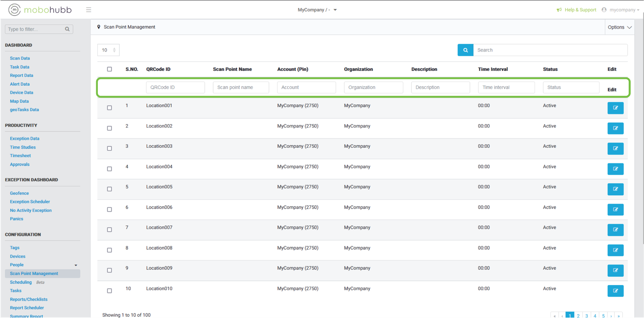
Task: Toggle the select-all checkbox in table header
Action: coord(109,69)
